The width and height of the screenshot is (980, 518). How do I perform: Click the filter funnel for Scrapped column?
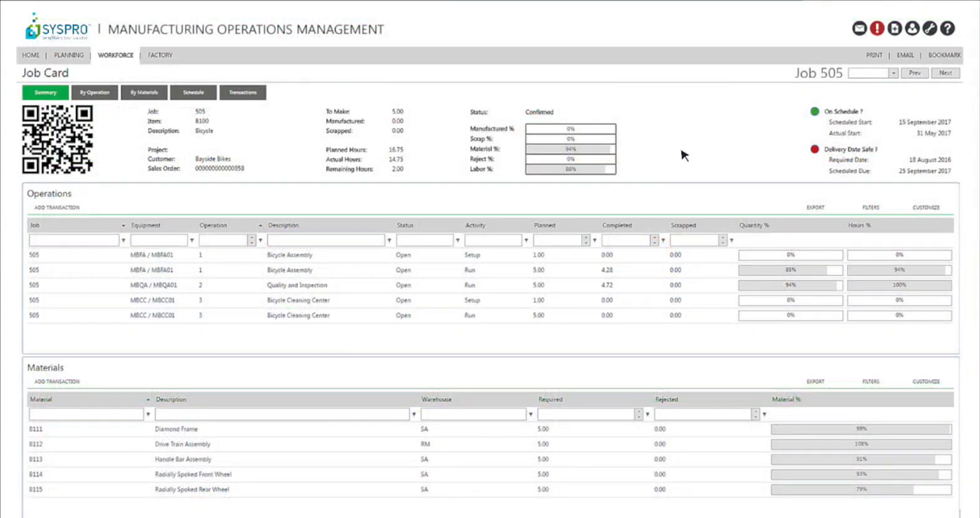tap(731, 241)
